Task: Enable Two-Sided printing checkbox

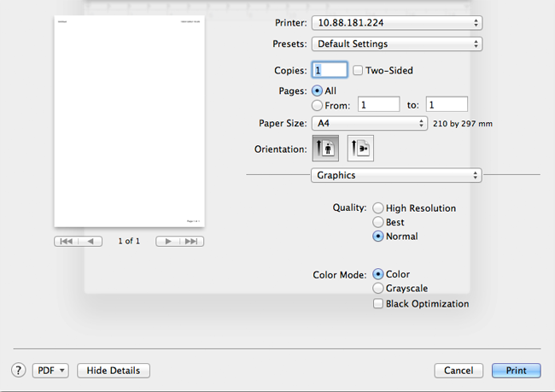Action: tap(359, 70)
